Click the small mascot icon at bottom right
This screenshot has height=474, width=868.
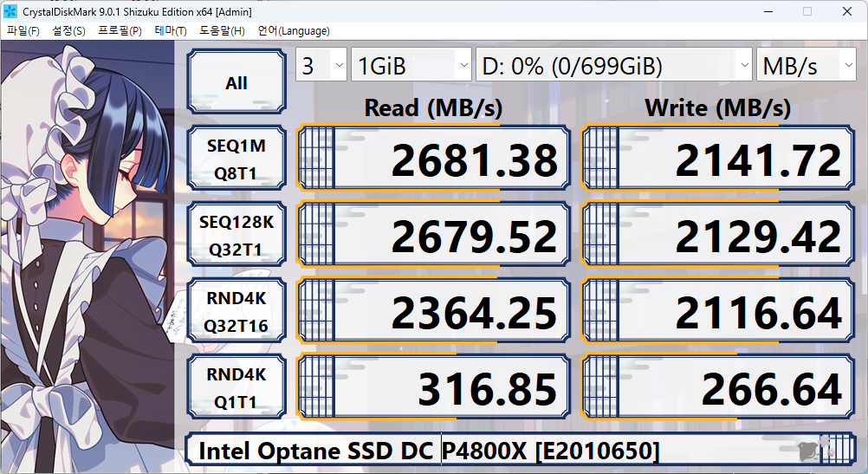pos(809,450)
